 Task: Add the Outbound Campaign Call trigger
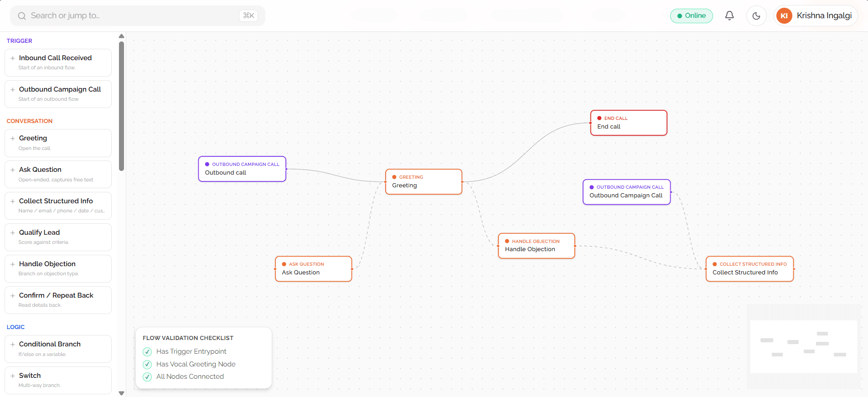pyautogui.click(x=58, y=94)
